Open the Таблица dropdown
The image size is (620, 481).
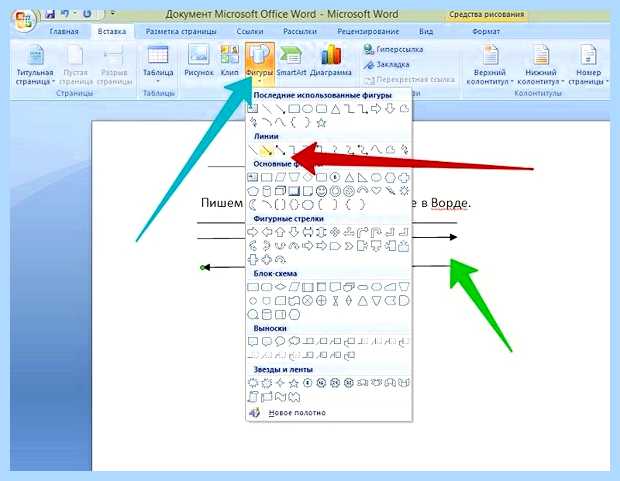coord(158,64)
